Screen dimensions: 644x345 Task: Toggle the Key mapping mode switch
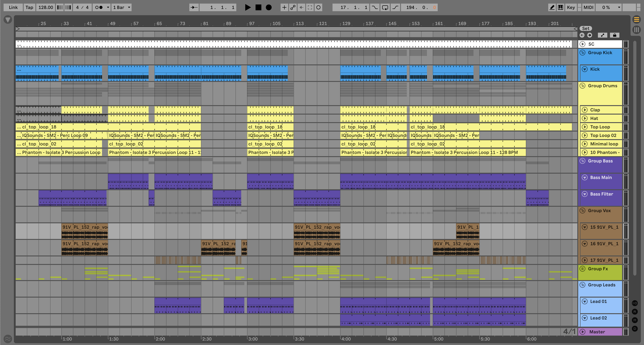coord(571,7)
